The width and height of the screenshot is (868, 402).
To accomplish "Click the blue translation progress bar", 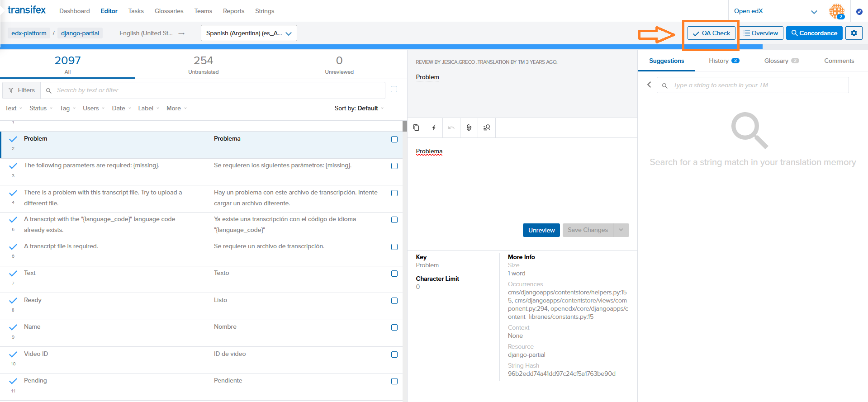I will click(x=380, y=47).
